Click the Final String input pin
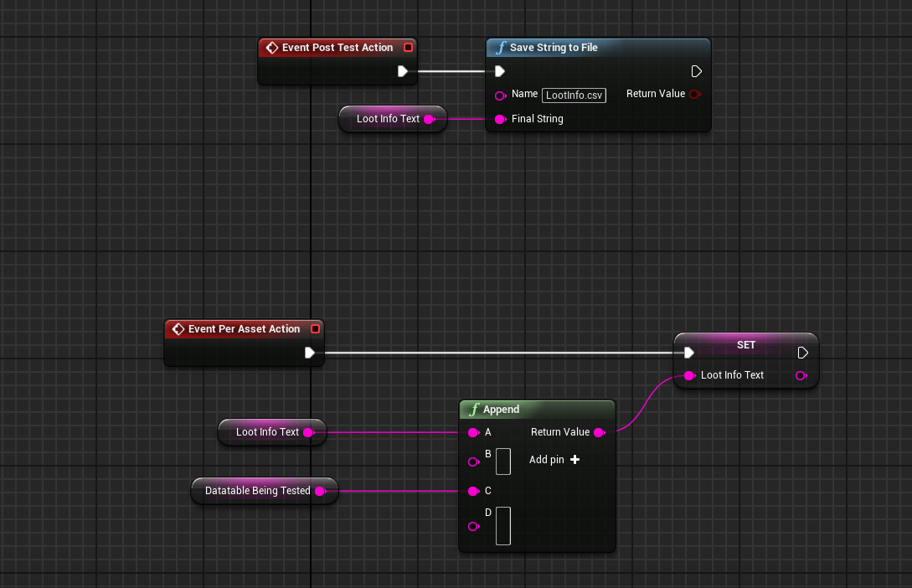This screenshot has height=588, width=912. tap(500, 119)
